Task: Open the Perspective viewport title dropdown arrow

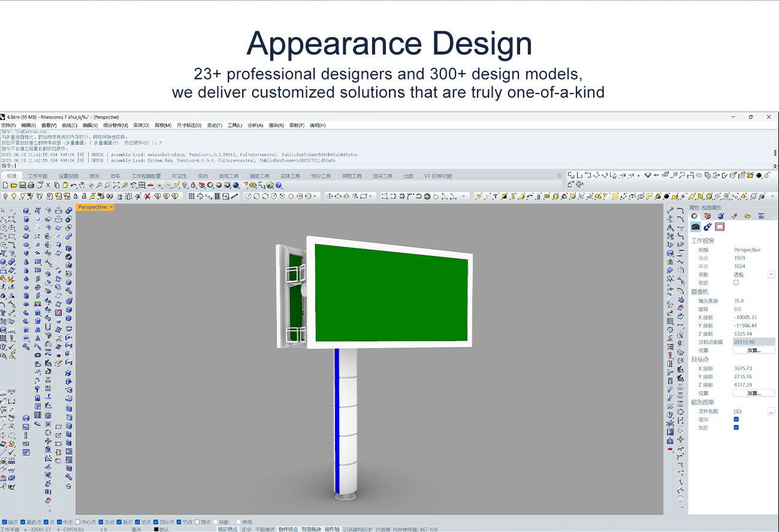Action: pos(111,207)
